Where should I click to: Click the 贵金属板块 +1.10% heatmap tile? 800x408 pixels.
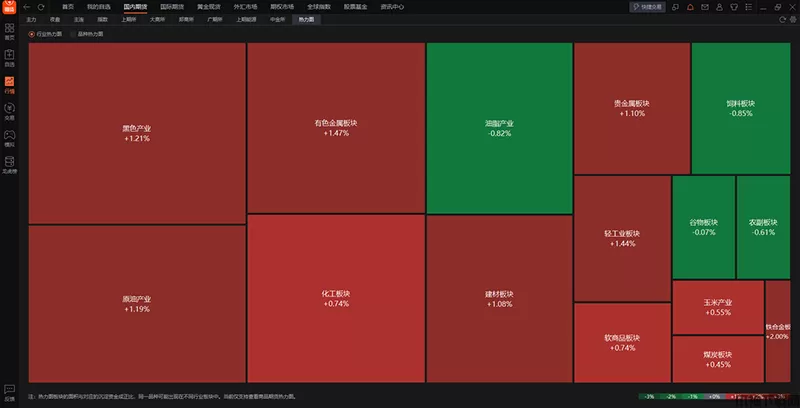(x=632, y=107)
